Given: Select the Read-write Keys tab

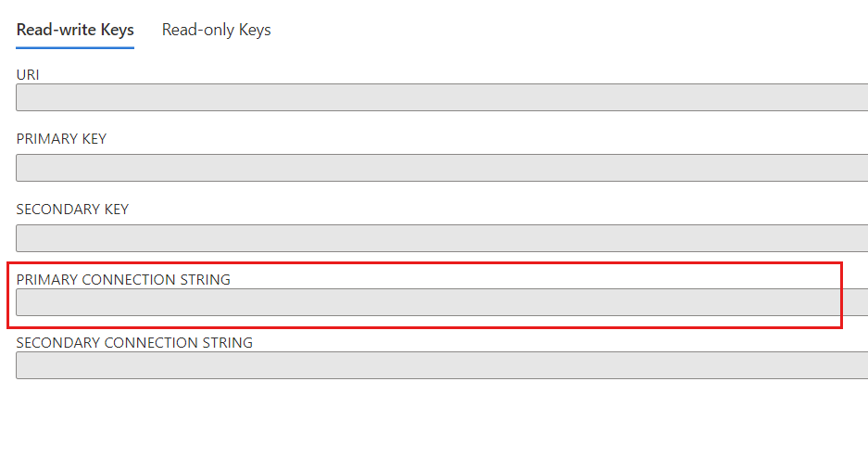Looking at the screenshot, I should coord(75,30).
